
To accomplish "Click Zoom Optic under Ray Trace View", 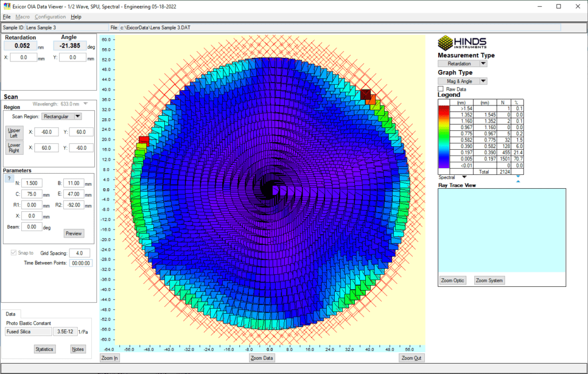I will click(x=452, y=280).
